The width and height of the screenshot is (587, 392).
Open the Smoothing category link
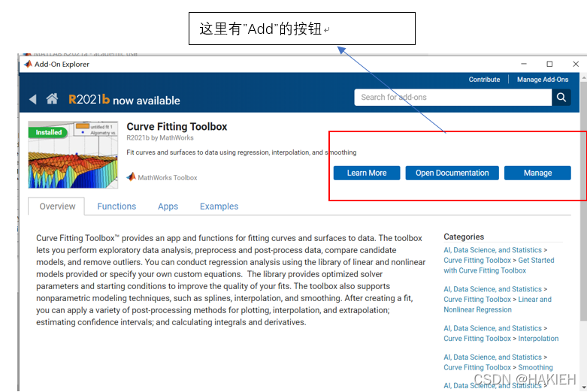(x=535, y=367)
